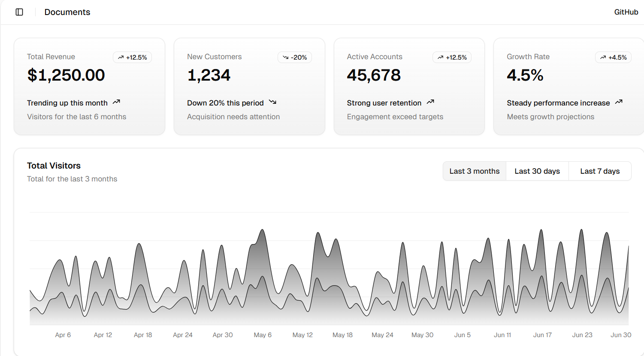644x356 pixels.
Task: Click the 'Total Visitors' chart heading
Action: click(54, 166)
